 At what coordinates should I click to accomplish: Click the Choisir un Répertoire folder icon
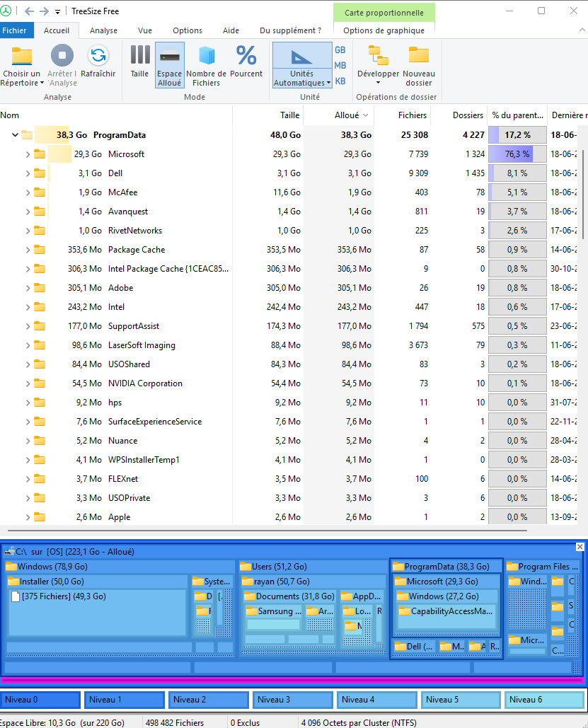(x=22, y=56)
